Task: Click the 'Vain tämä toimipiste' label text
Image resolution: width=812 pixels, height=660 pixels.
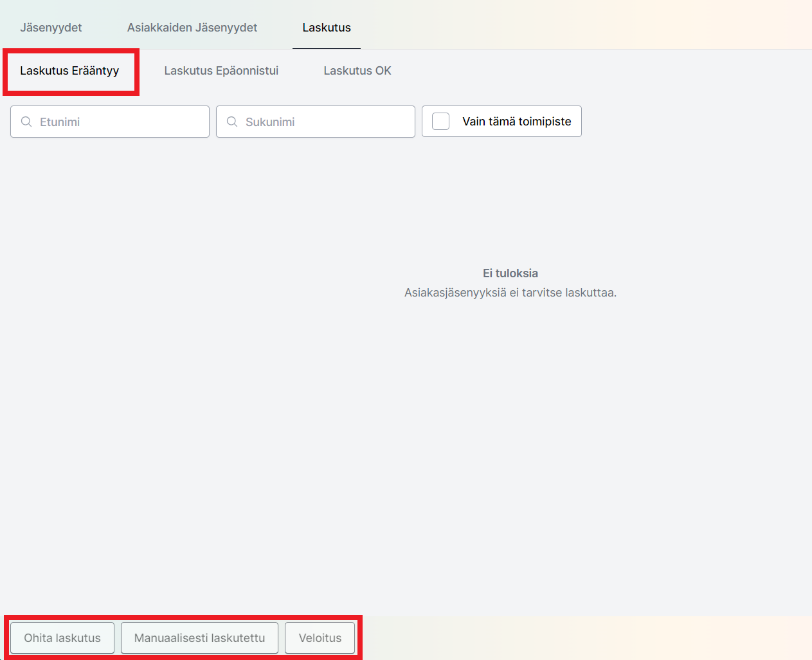Action: point(516,122)
